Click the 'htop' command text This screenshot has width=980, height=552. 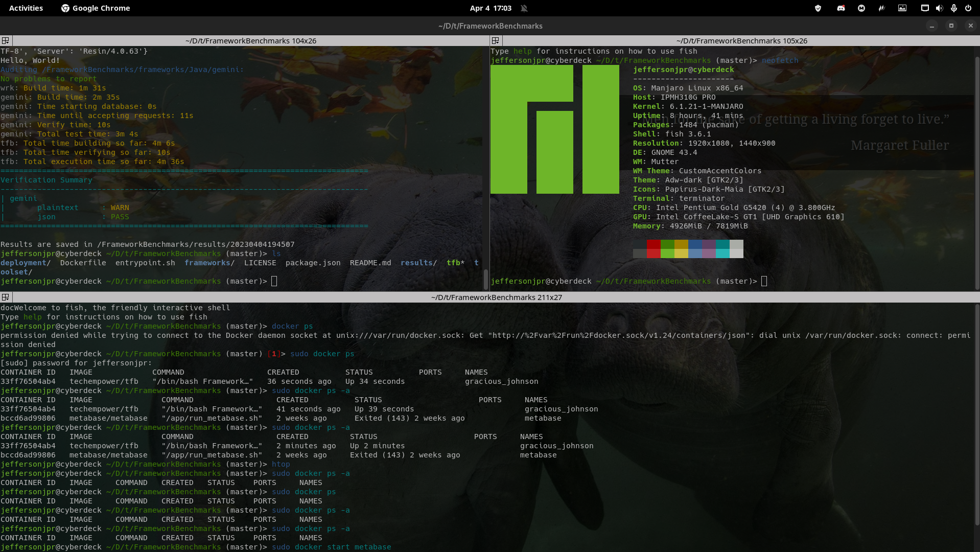click(x=281, y=464)
